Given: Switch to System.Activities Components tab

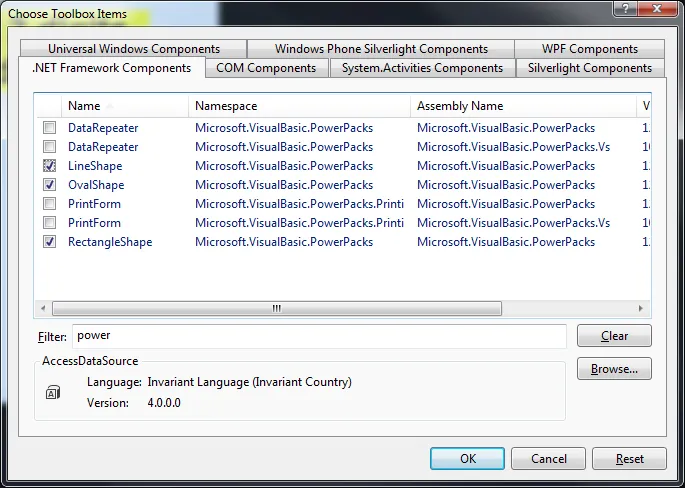Looking at the screenshot, I should (422, 68).
